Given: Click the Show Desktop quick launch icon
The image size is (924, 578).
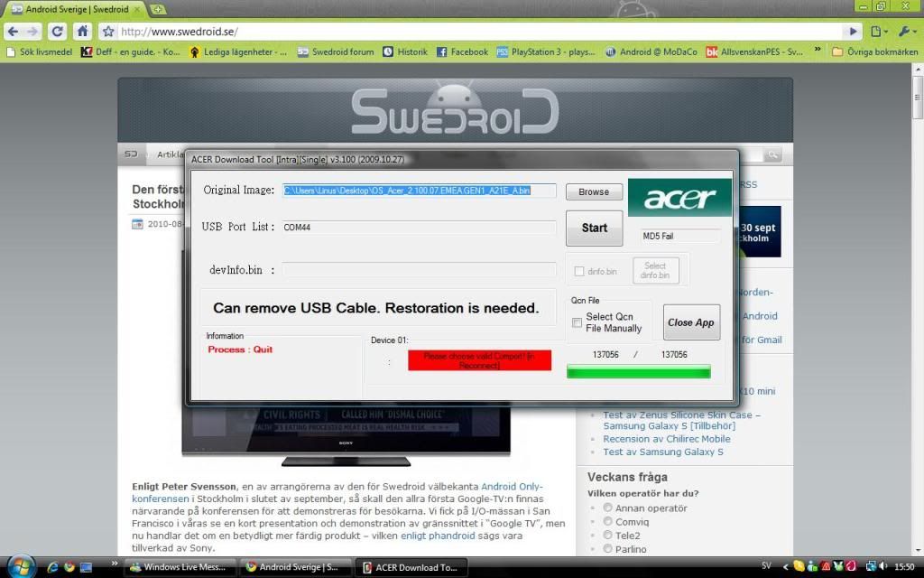Looking at the screenshot, I should [86, 567].
